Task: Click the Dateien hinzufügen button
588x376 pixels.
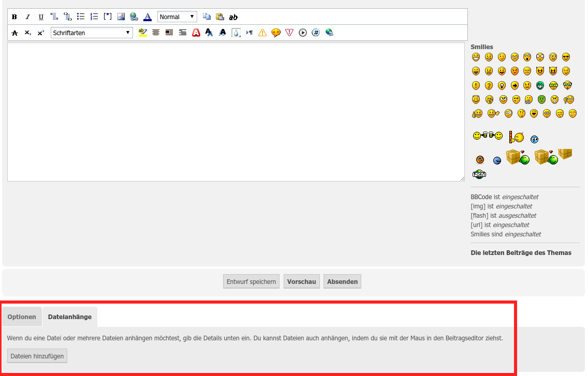Action: tap(37, 356)
